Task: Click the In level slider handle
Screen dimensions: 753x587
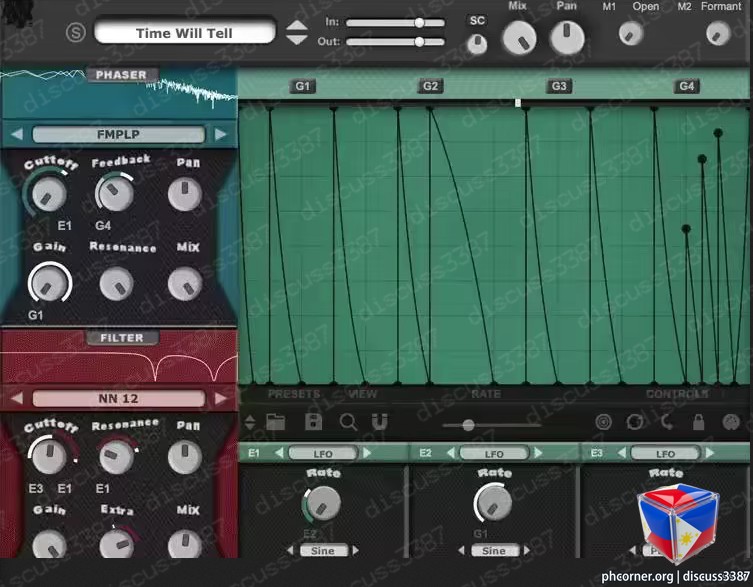Action: tap(419, 23)
